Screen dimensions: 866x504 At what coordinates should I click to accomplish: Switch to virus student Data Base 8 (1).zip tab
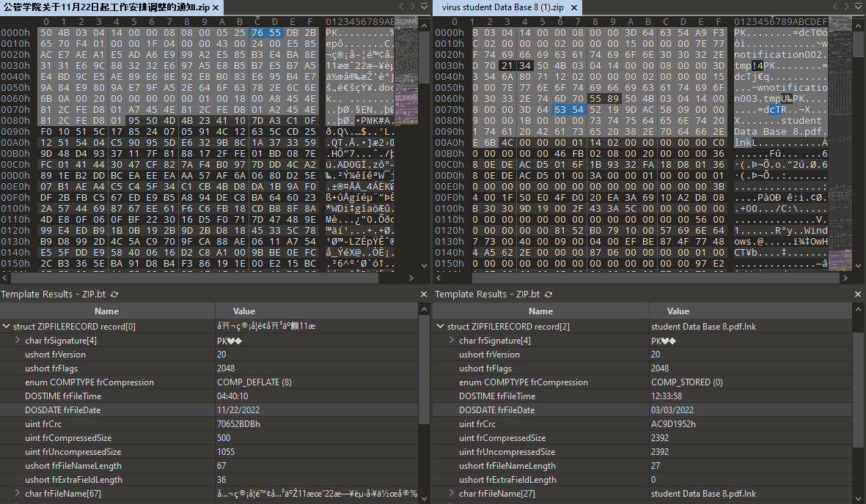pyautogui.click(x=502, y=7)
